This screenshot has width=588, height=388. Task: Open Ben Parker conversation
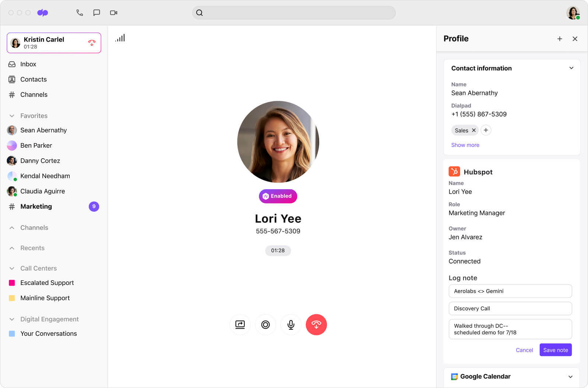54,145
